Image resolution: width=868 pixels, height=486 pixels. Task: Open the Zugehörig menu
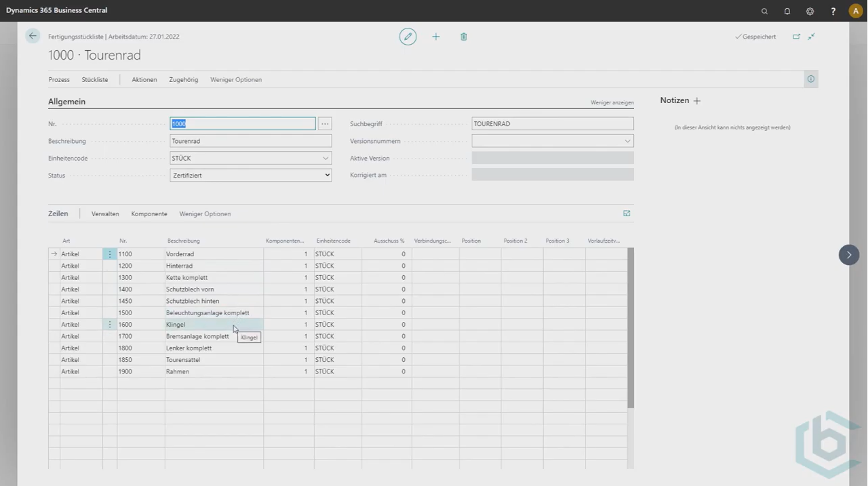[184, 79]
